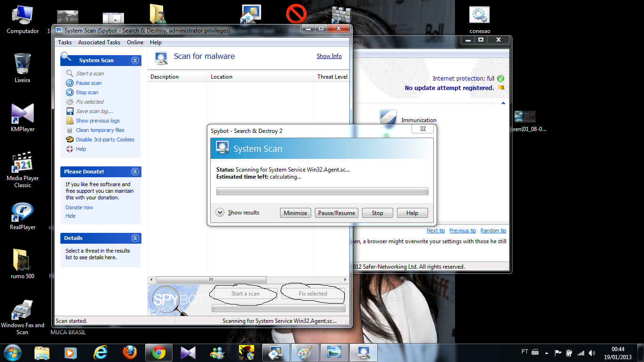Screen dimensions: 644x362
Task: Click the horizontal scrollbar under results list
Action: point(211,280)
